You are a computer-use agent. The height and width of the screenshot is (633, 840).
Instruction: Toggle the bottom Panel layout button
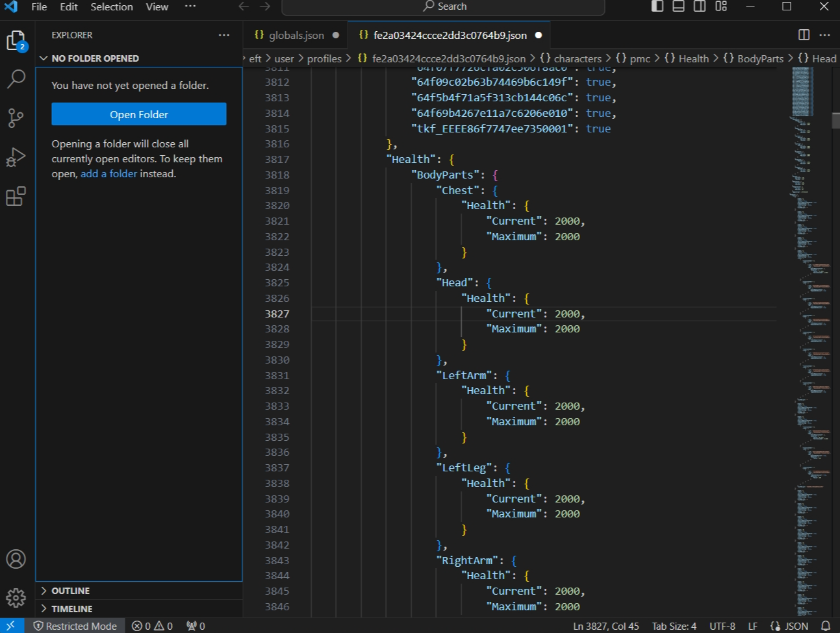point(678,6)
